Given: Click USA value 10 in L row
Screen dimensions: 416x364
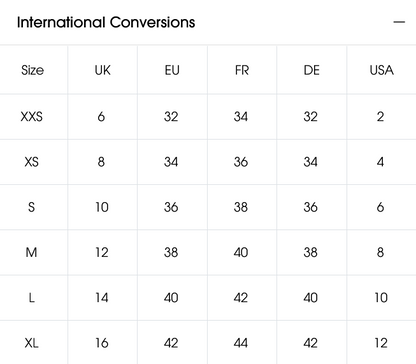Looking at the screenshot, I should [x=381, y=298].
